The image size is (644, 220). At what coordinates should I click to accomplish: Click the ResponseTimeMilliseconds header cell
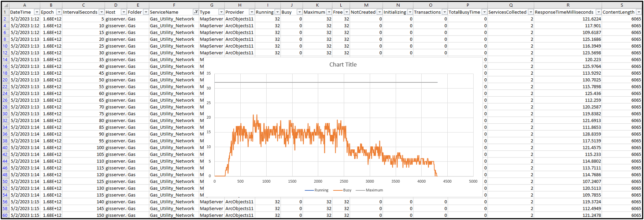[568, 12]
